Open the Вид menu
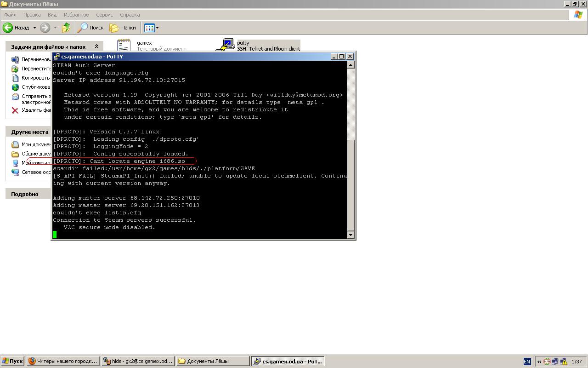The height and width of the screenshot is (368, 588). [x=52, y=15]
